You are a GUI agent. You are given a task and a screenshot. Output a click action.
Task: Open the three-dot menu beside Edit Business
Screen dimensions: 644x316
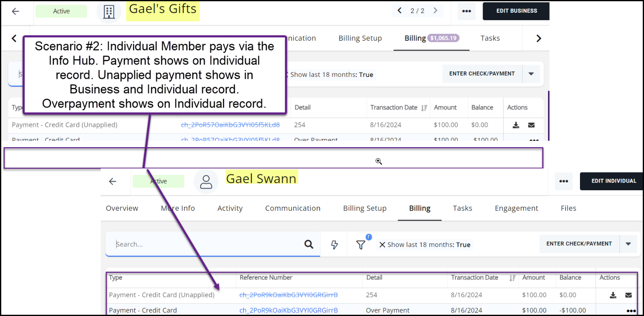coord(466,11)
